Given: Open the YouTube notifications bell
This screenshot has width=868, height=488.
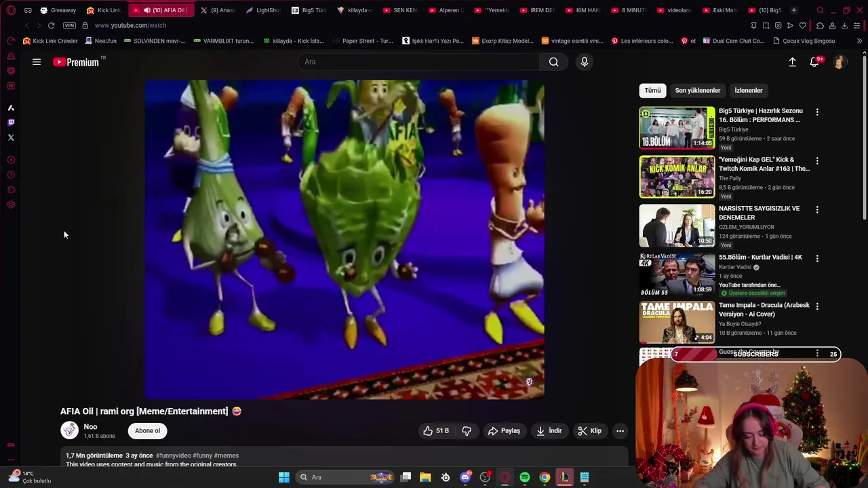Looking at the screenshot, I should click(815, 62).
